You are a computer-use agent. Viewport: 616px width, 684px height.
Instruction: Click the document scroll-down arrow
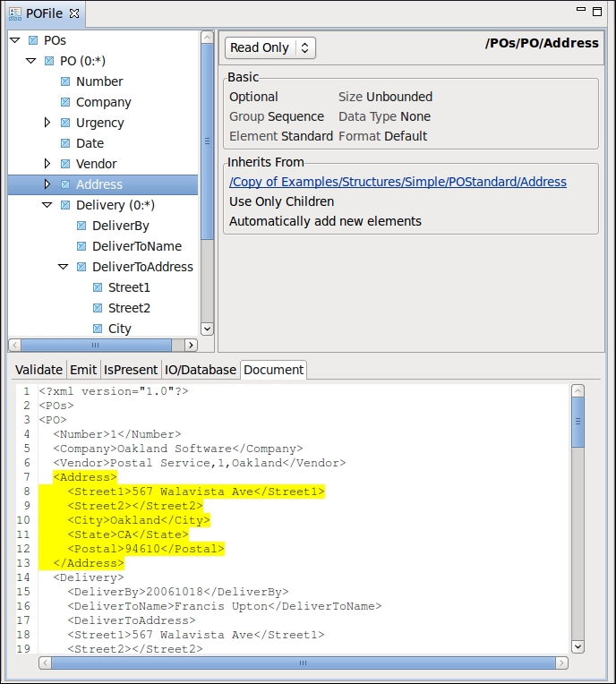click(x=577, y=646)
